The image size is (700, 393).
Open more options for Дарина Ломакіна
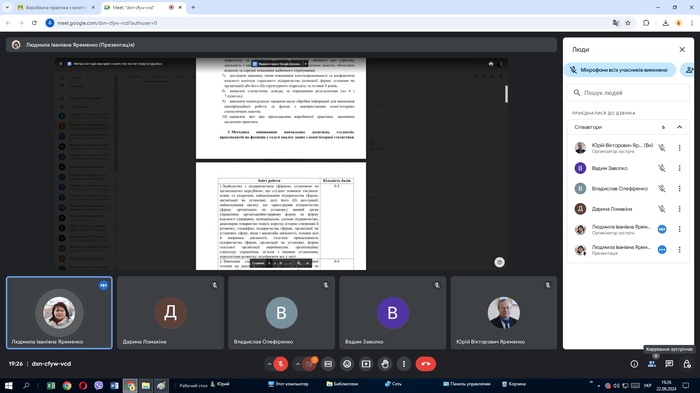pyautogui.click(x=679, y=209)
